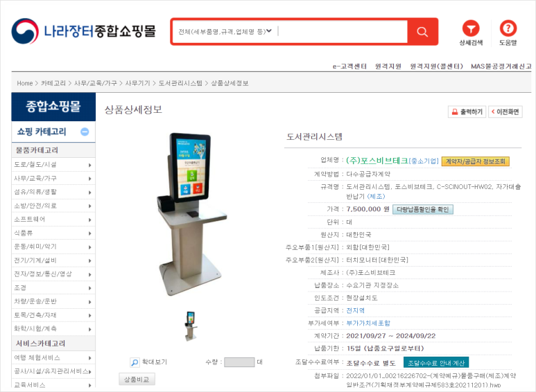Click contract period 2021/09/27 ~ 2024/09/22

pos(391,336)
